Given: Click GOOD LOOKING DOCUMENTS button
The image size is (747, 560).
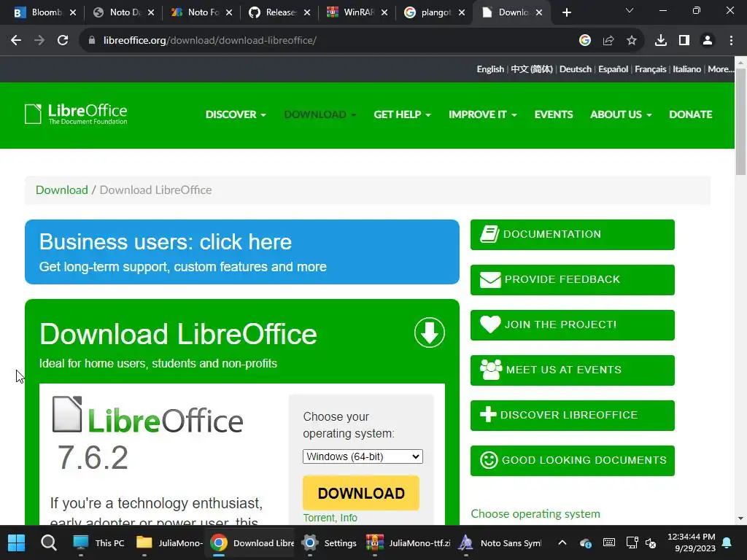Looking at the screenshot, I should click(x=572, y=461).
